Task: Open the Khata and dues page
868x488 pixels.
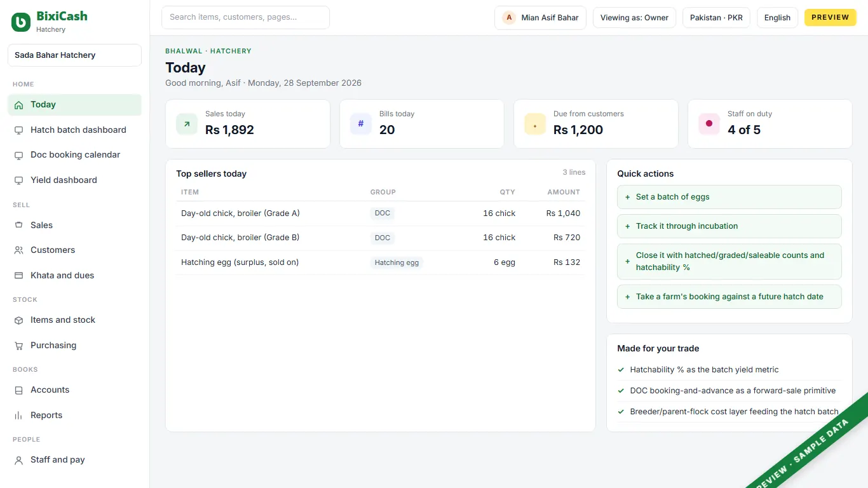Action: [x=74, y=276]
